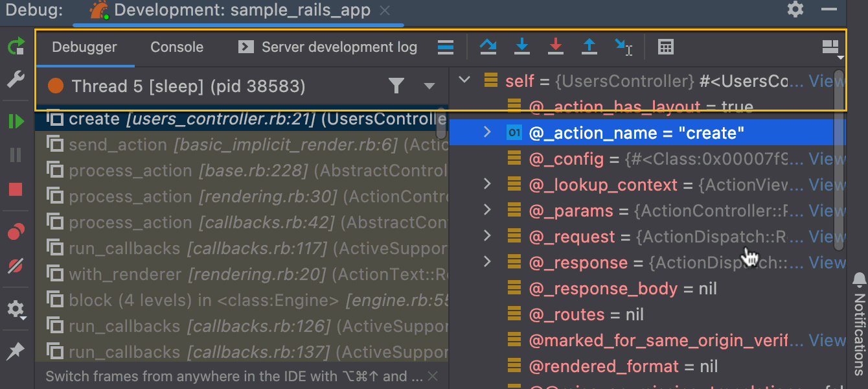Open the Evaluate Expression calculator icon

pos(665,47)
